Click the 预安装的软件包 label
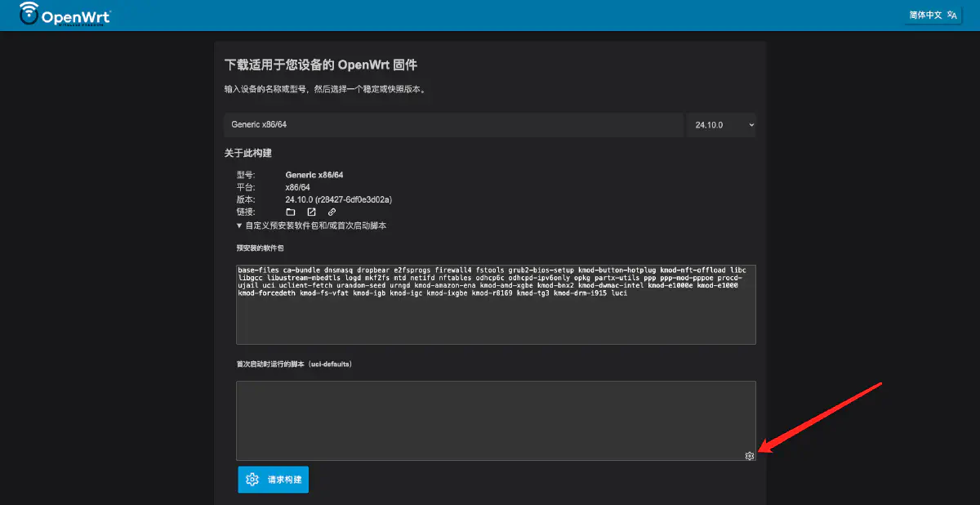Screen dimensions: 980x505 (x=260, y=247)
